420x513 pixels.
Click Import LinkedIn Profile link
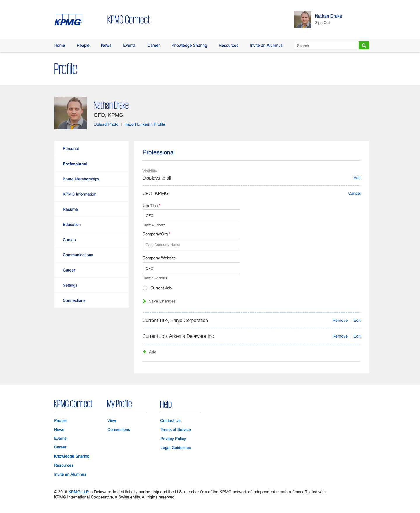pyautogui.click(x=145, y=124)
